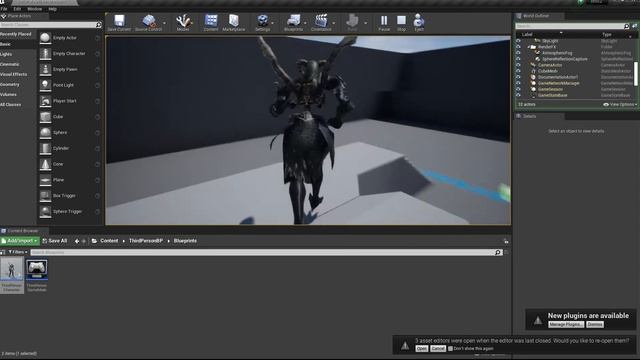This screenshot has width=640, height=360.
Task: Click the Save Current toolbar icon
Action: pyautogui.click(x=119, y=20)
